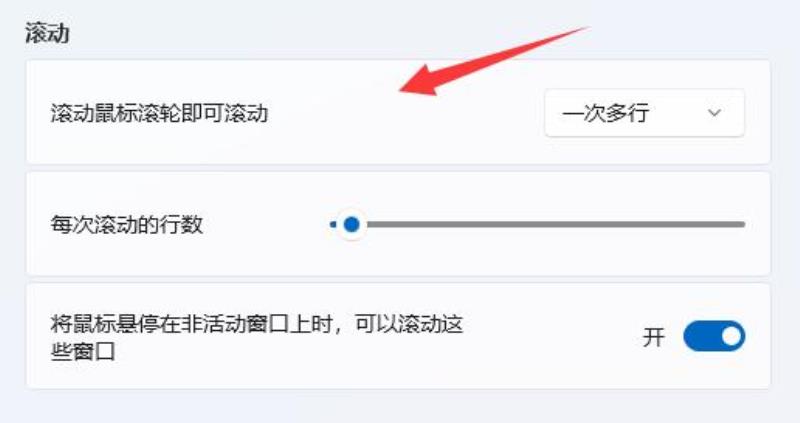Screen dimensions: 800x423
Task: Select the mouse wheel scrolling settings card
Action: coord(398,112)
